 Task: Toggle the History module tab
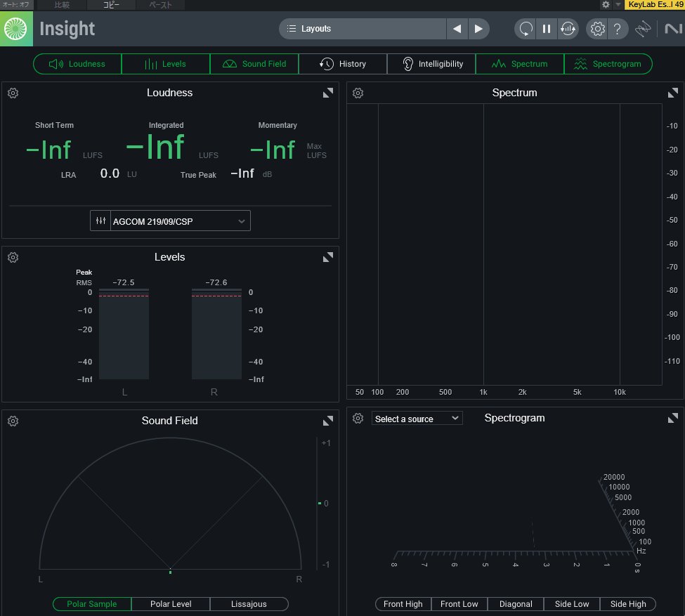[343, 64]
